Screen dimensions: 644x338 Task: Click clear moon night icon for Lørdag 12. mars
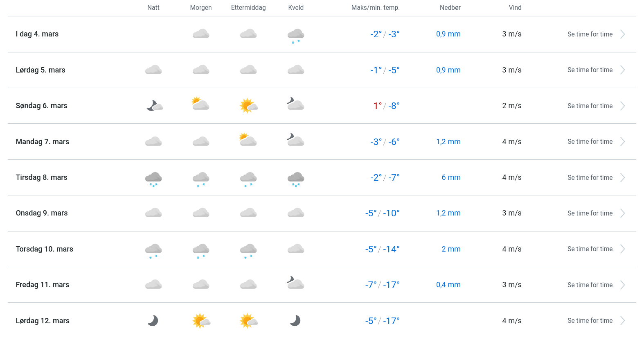[153, 320]
